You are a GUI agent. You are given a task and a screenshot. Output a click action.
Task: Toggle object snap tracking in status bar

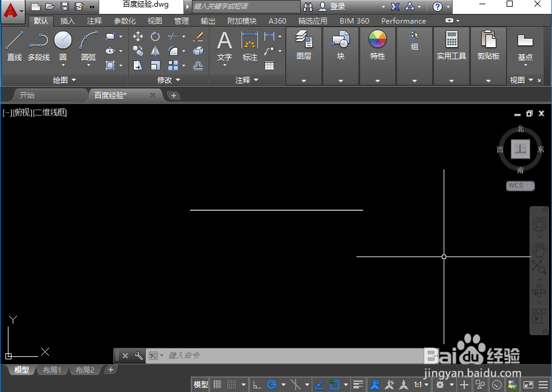pos(320,385)
